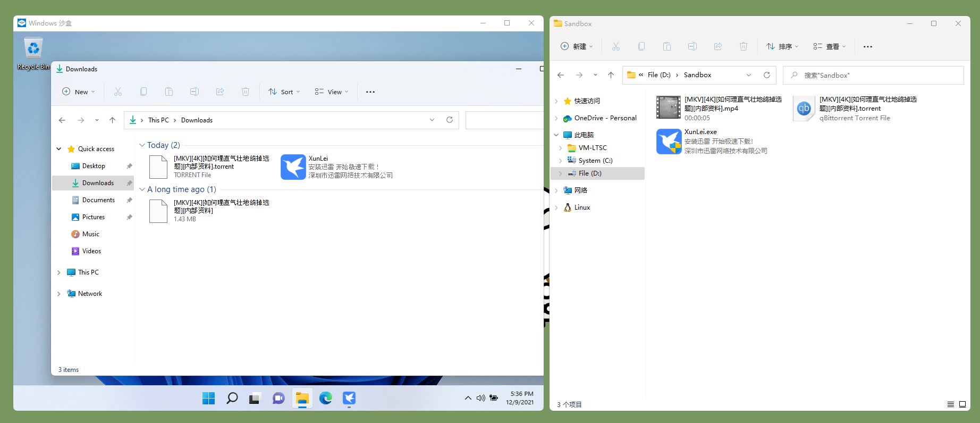Switch to large icons view in Sandbox

pyautogui.click(x=962, y=404)
